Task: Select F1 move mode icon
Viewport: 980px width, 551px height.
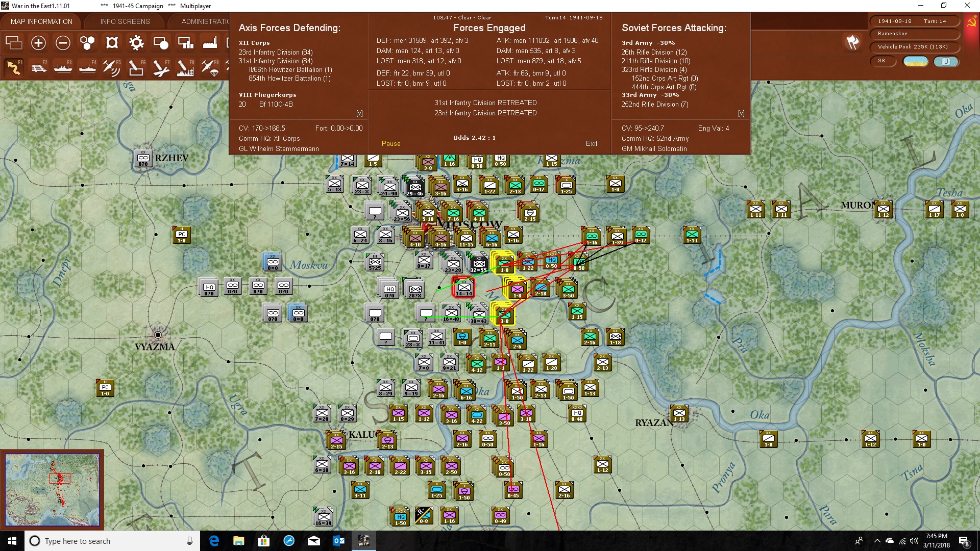Action: (x=14, y=67)
